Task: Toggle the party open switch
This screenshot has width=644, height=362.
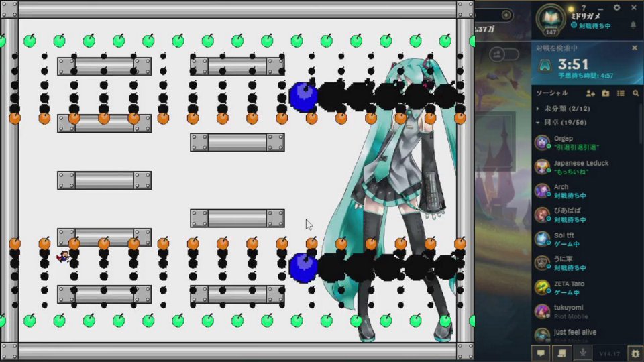Action: [x=504, y=54]
